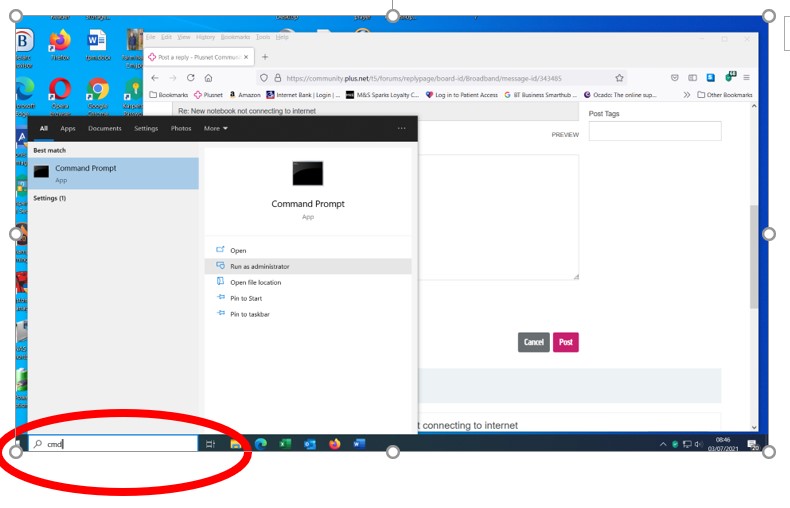Open Excel from the taskbar
Screen dimensions: 790x508
[285, 444]
